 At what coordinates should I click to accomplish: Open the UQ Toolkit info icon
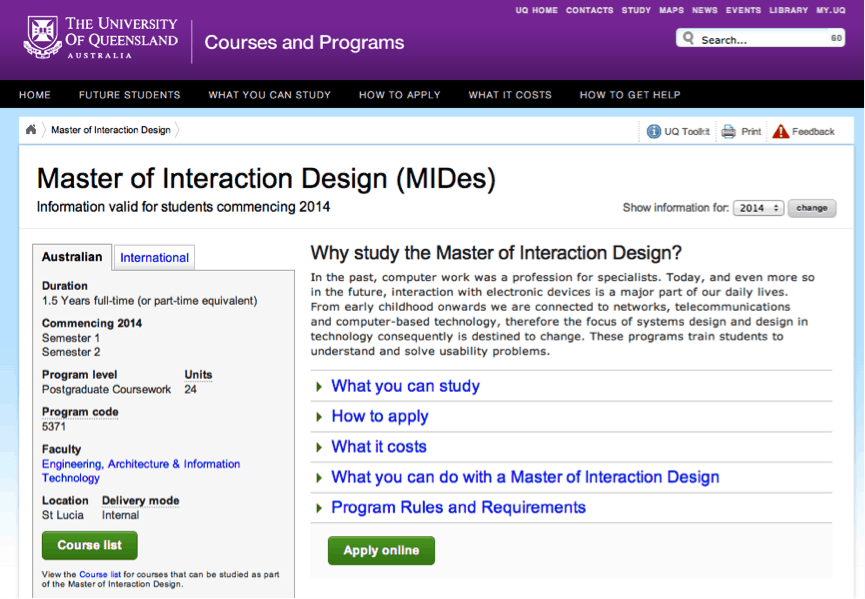(x=654, y=131)
